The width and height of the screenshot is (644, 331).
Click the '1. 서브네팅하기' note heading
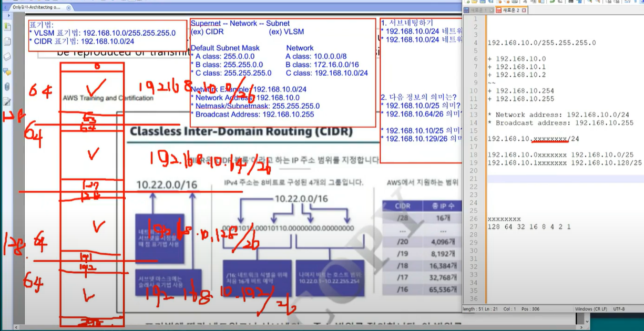click(x=406, y=23)
